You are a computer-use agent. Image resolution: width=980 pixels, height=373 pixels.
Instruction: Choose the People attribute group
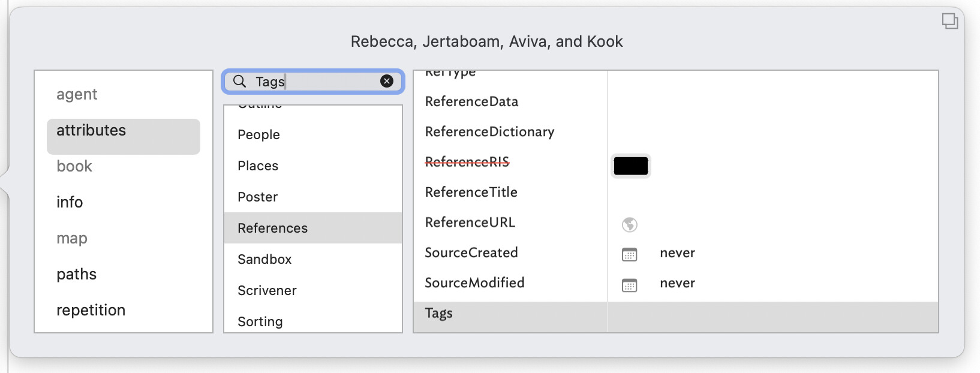tap(258, 135)
